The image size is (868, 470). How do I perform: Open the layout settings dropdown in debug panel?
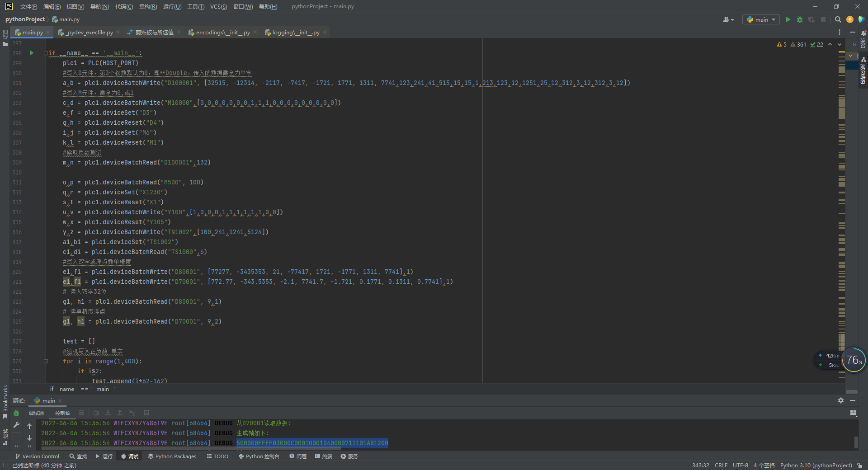[853, 413]
